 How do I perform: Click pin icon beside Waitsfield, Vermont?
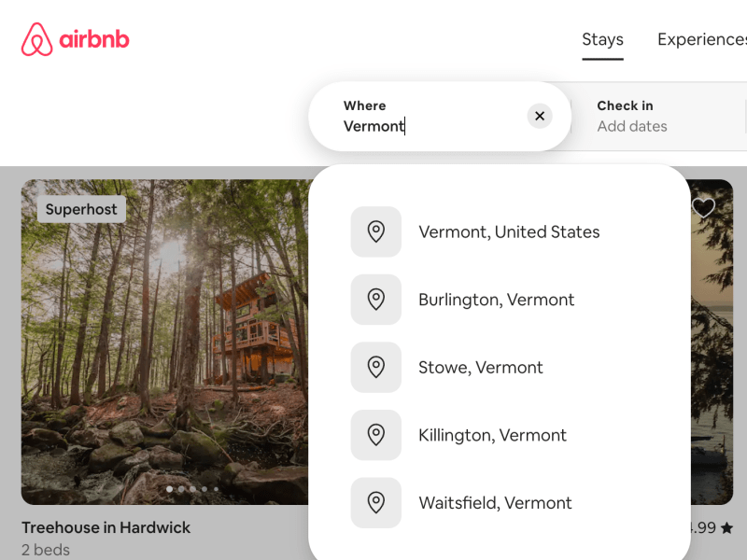tap(376, 503)
